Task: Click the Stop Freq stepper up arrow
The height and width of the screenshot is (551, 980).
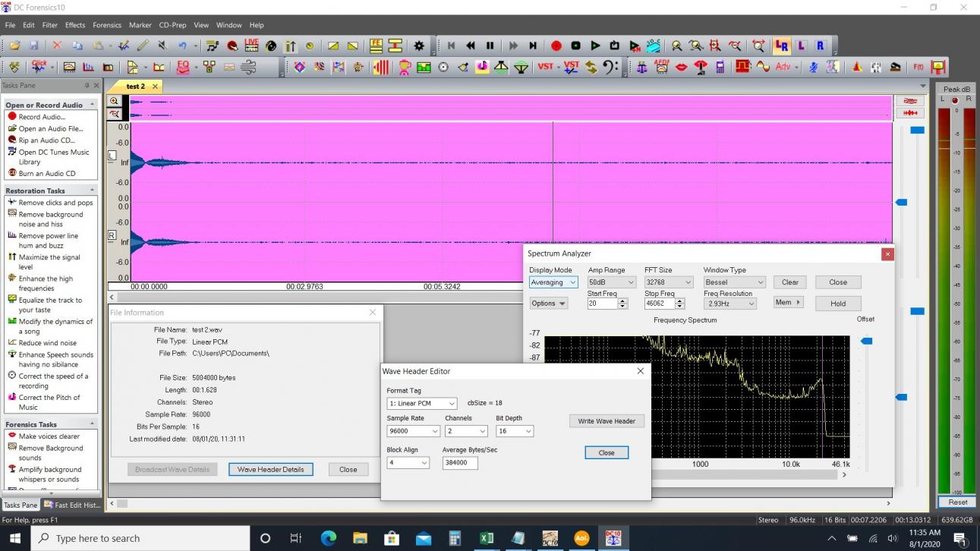Action: click(679, 301)
